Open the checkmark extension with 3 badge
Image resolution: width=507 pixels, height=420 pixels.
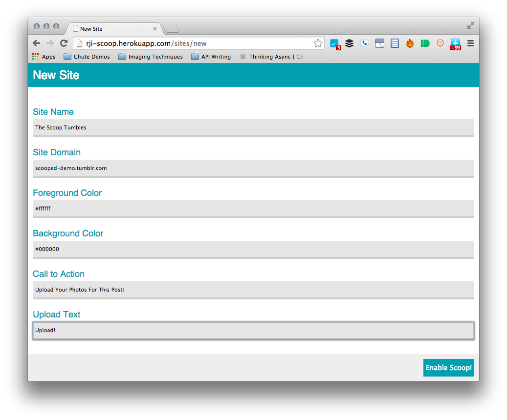click(335, 44)
